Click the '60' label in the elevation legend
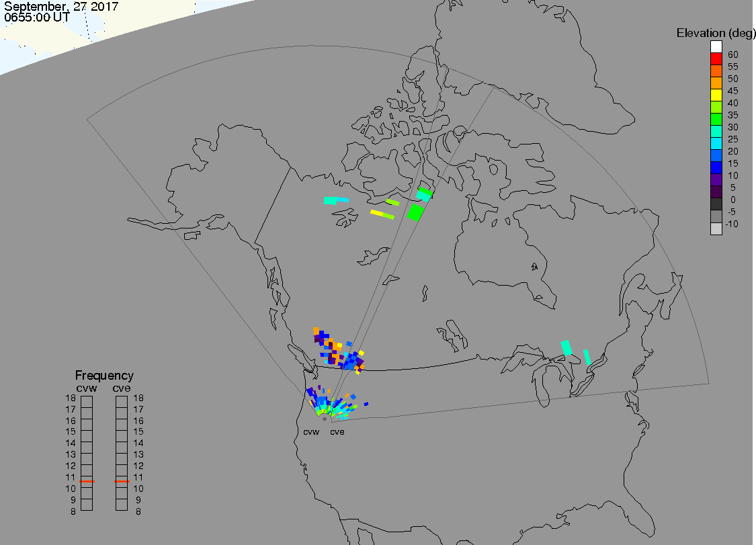 point(733,54)
